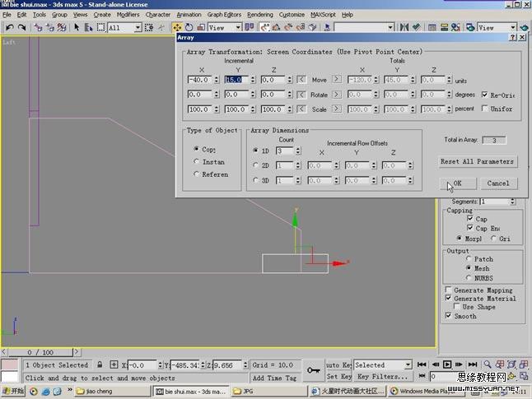532x399 pixels.
Task: Click Absolute Mode Transform Type-In icon
Action: pos(114,364)
